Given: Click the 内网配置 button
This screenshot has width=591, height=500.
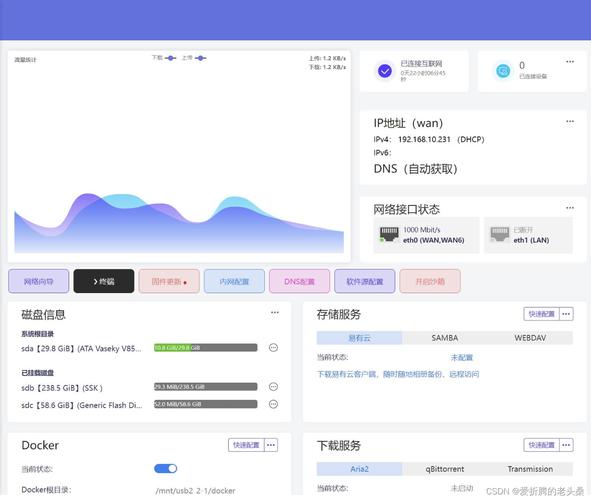Looking at the screenshot, I should click(234, 281).
